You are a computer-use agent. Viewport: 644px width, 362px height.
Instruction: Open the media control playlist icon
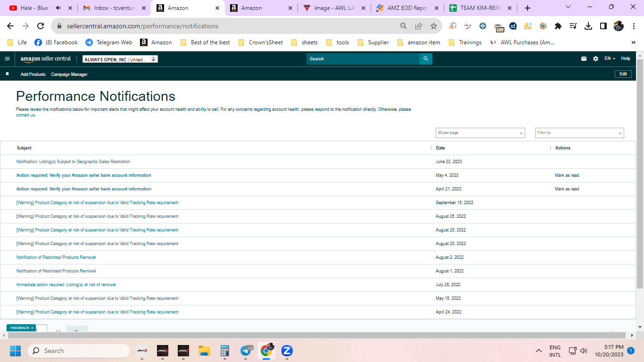tap(573, 26)
